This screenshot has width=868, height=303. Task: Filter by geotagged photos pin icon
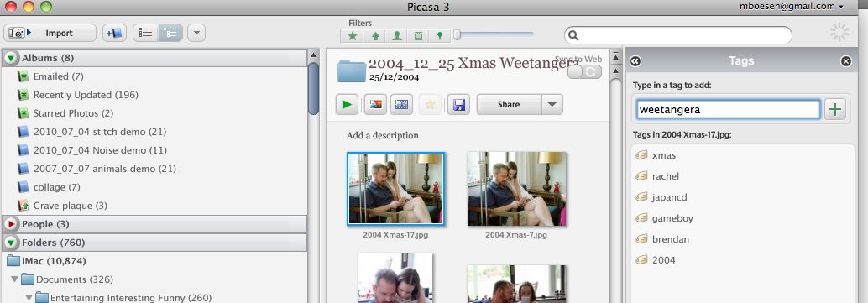pos(440,36)
